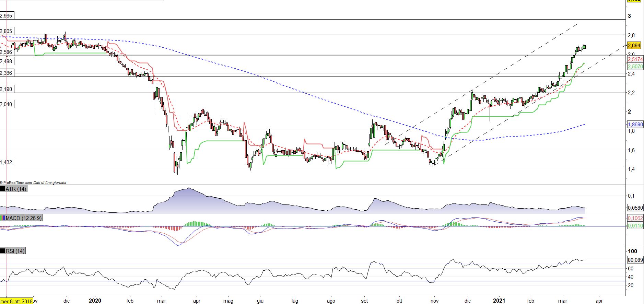The height and width of the screenshot is (304, 644).
Task: Select the 2,366 horizontal level label
Action: click(x=6, y=73)
